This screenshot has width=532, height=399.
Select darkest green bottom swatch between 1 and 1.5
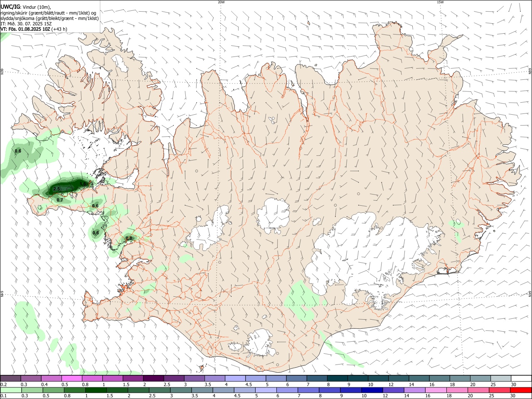click(96, 390)
